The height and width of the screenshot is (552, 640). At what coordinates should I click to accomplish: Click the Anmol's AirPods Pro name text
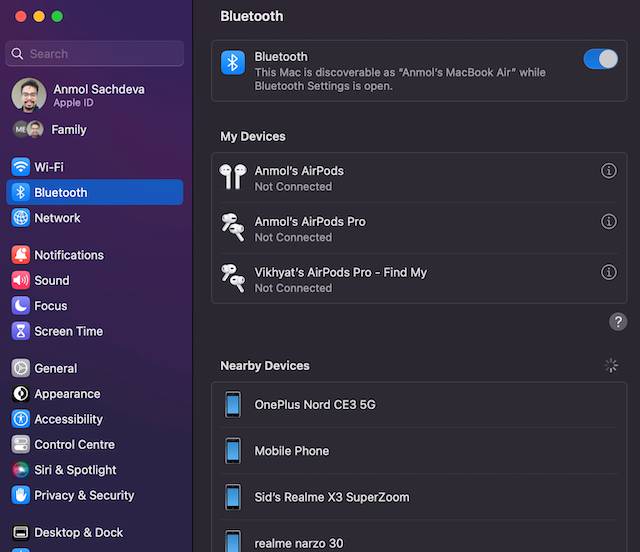coord(310,222)
